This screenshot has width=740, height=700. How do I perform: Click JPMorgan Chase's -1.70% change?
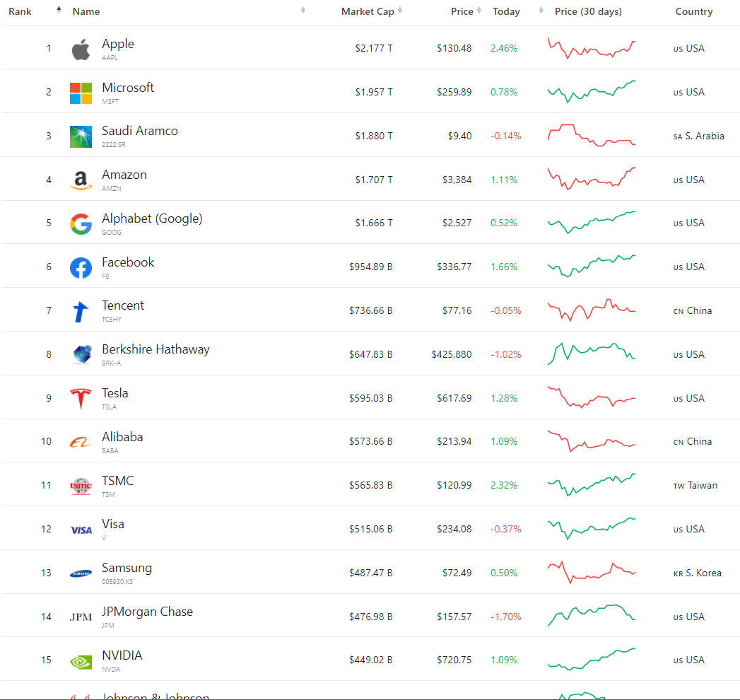[506, 617]
